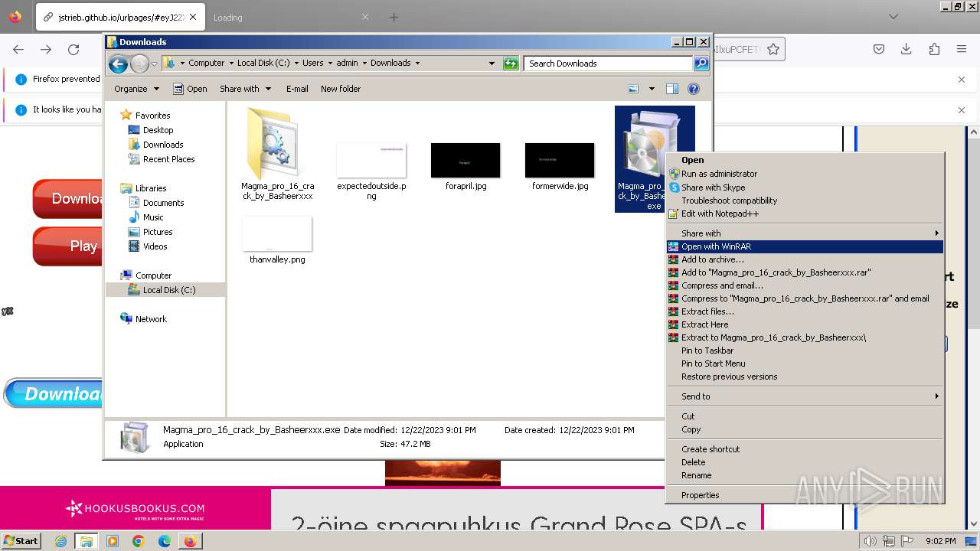
Task: Click the green Refresh icon in address bar
Action: tap(511, 64)
